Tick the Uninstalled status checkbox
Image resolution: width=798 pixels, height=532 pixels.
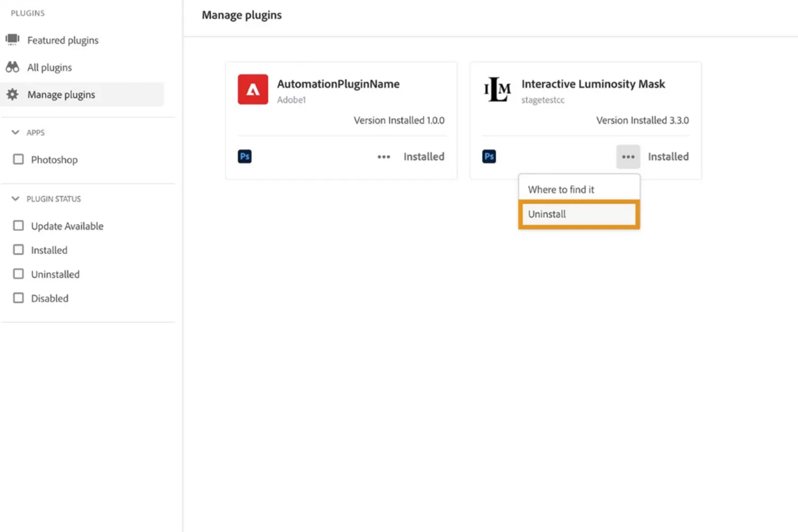pyautogui.click(x=19, y=274)
